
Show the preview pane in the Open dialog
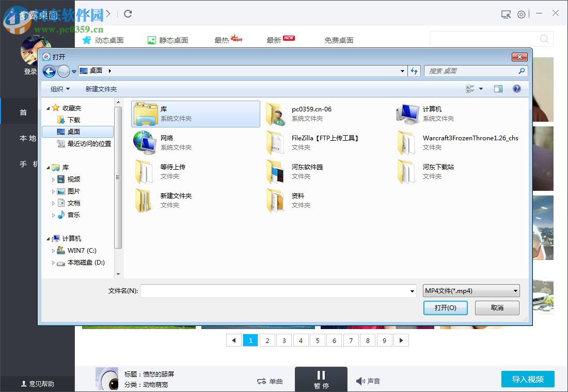498,88
